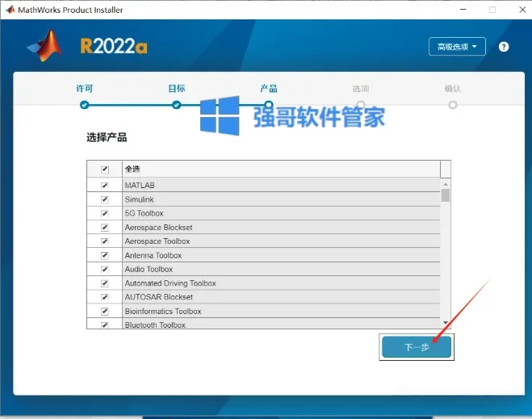
Task: Uncheck the Simulink checkbox
Action: click(x=105, y=199)
